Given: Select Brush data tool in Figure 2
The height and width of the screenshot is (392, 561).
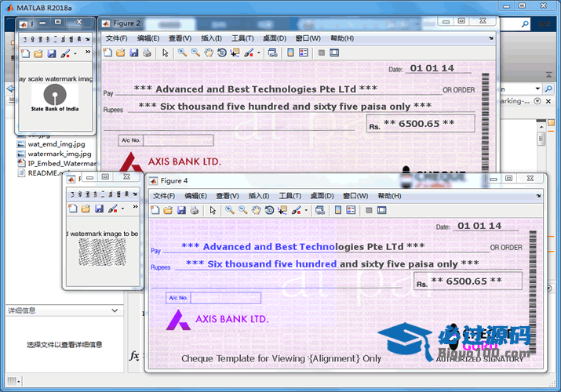Looking at the screenshot, I should [249, 53].
